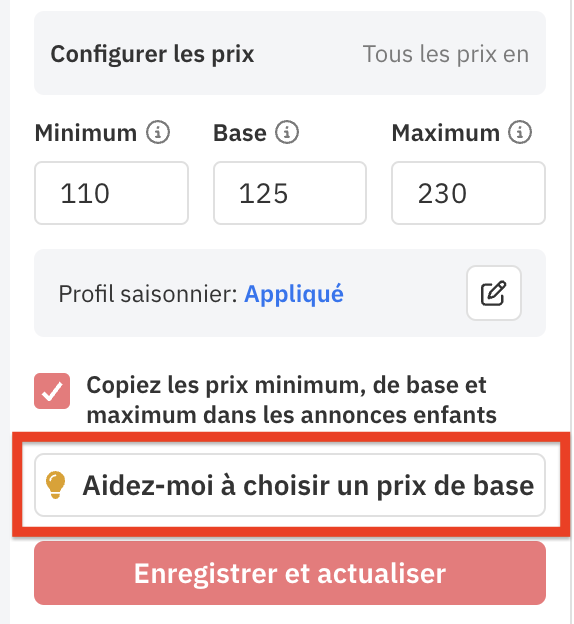Open the blue 'Appliqué' seasonal profile link

pos(294,294)
